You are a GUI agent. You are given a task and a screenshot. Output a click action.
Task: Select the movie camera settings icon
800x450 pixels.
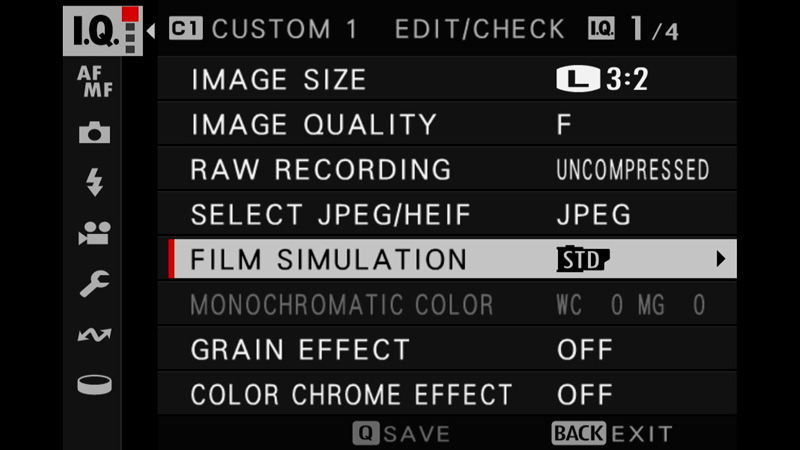[94, 233]
